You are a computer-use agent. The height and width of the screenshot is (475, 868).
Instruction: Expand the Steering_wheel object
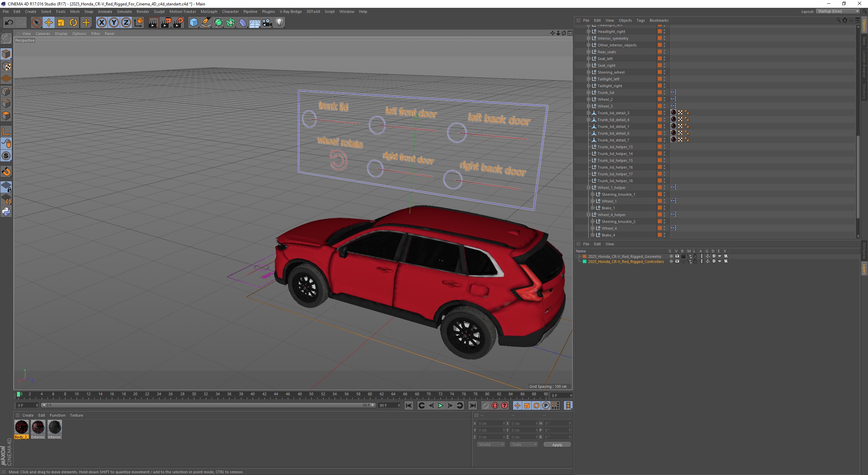pyautogui.click(x=589, y=72)
